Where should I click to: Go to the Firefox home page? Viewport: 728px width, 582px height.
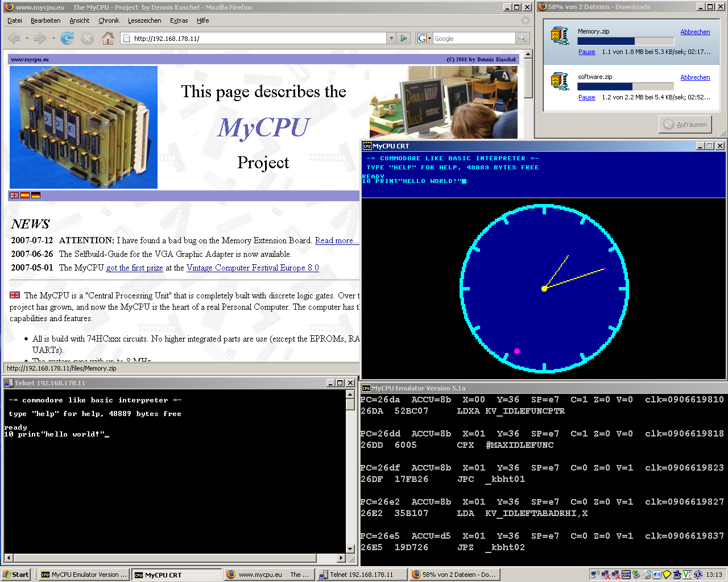[x=107, y=39]
